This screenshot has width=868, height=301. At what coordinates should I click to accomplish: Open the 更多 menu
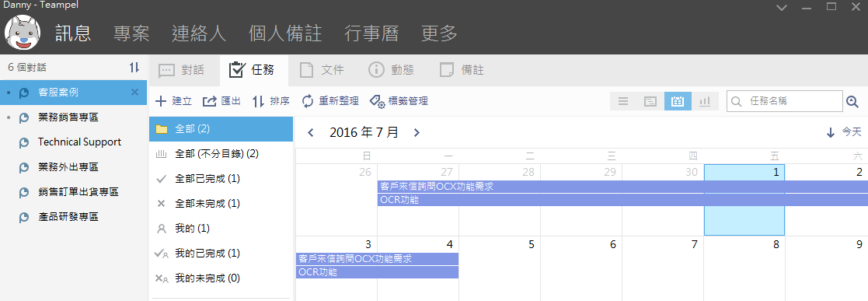(440, 33)
